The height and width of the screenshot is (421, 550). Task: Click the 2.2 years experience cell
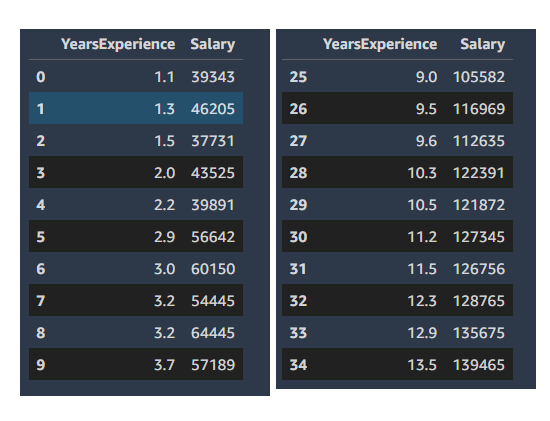pyautogui.click(x=165, y=205)
